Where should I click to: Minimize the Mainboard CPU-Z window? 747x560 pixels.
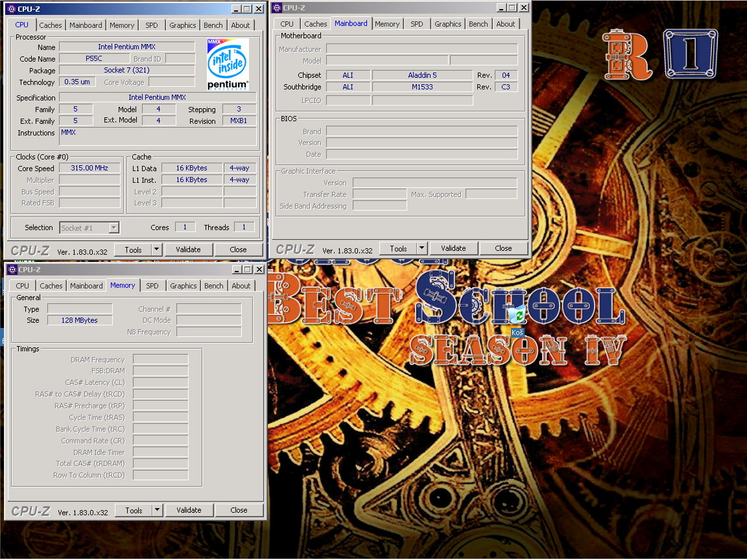tap(502, 8)
